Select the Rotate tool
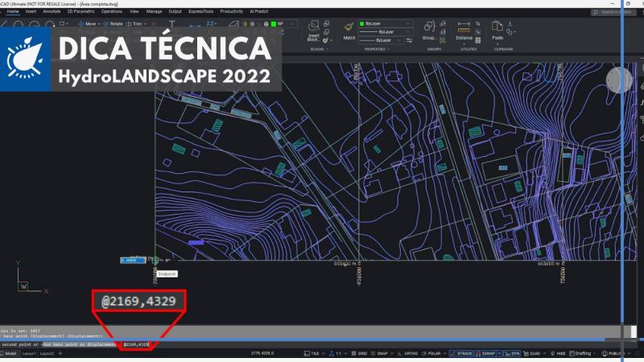The image size is (644, 362). click(x=113, y=24)
